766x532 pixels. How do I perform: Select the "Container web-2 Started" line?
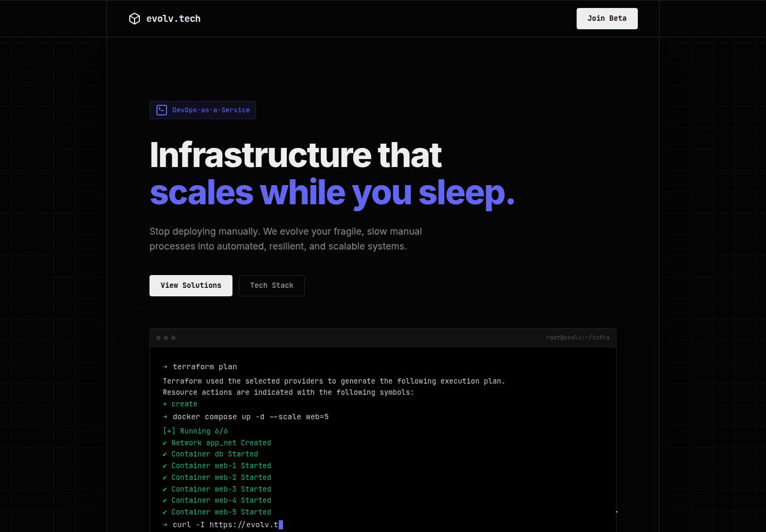217,477
